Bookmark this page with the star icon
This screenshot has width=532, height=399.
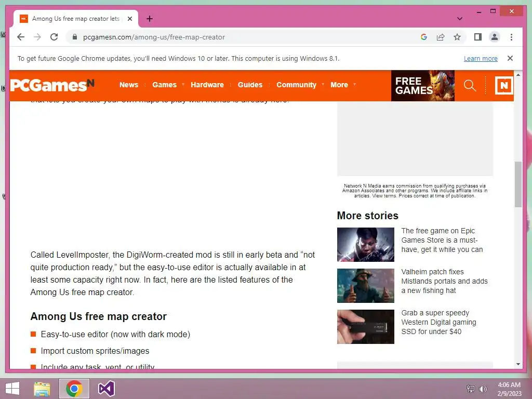pyautogui.click(x=457, y=37)
